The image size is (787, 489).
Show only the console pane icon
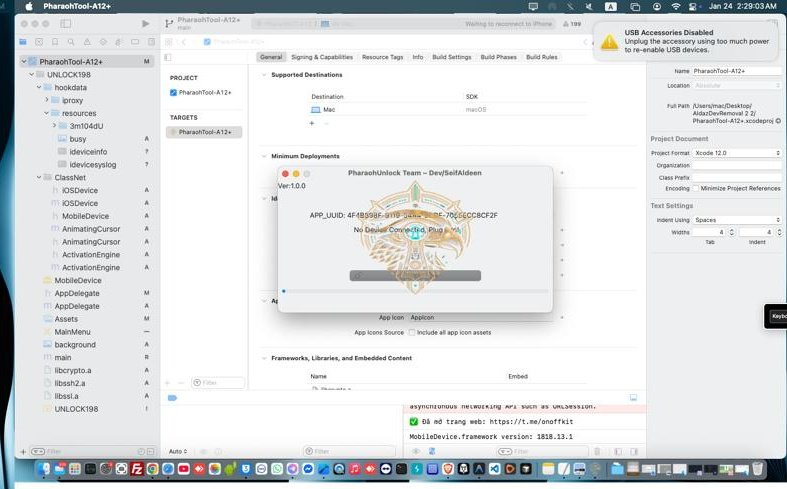click(x=634, y=451)
